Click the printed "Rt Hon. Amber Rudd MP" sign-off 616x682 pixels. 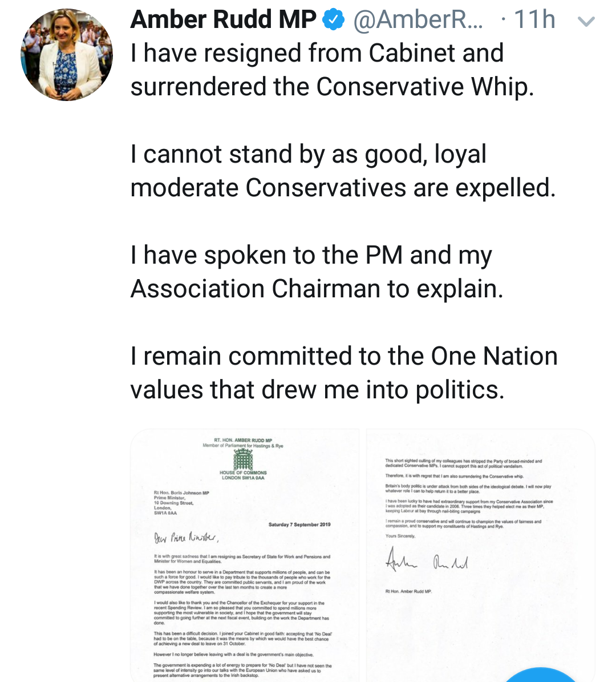408,591
